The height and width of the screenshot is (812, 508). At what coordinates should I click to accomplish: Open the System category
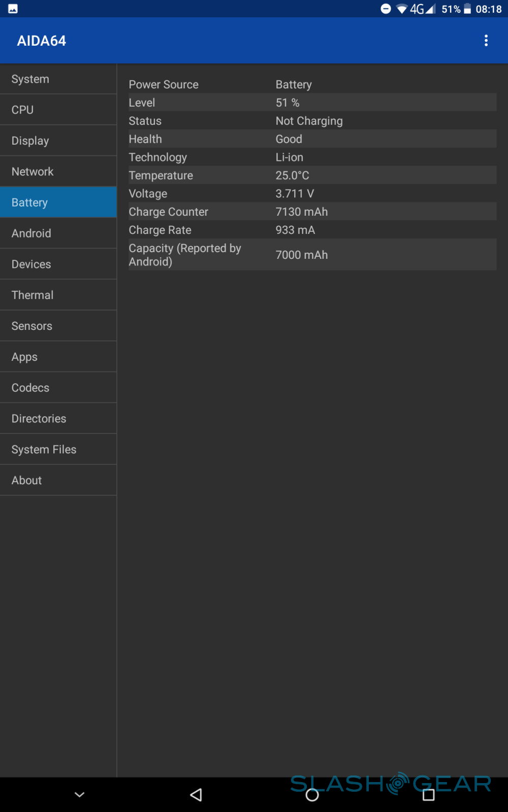point(58,79)
